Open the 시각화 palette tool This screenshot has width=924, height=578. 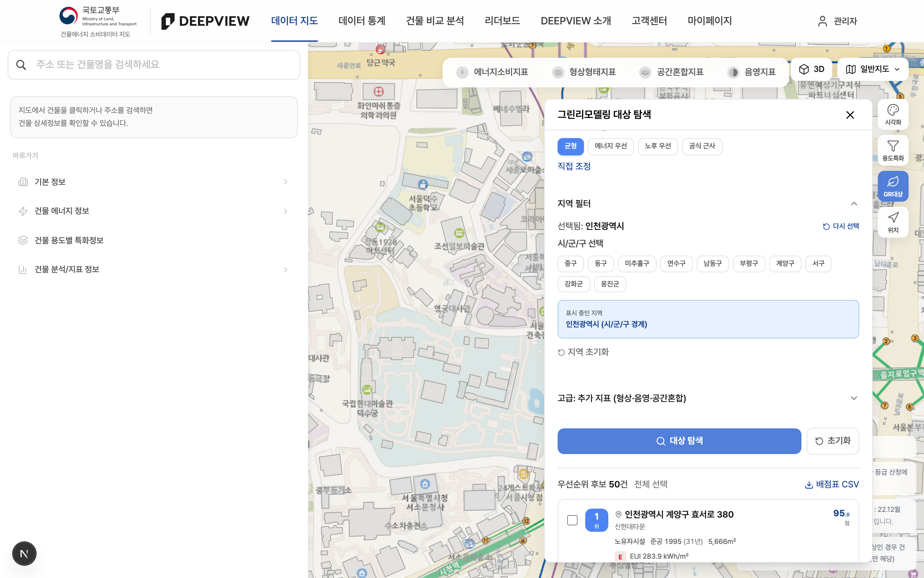pyautogui.click(x=893, y=115)
